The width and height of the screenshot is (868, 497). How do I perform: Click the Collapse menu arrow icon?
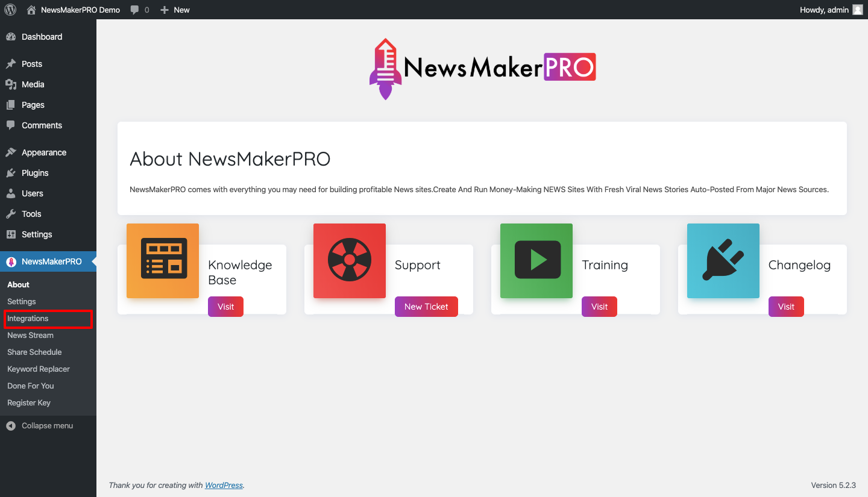[11, 426]
